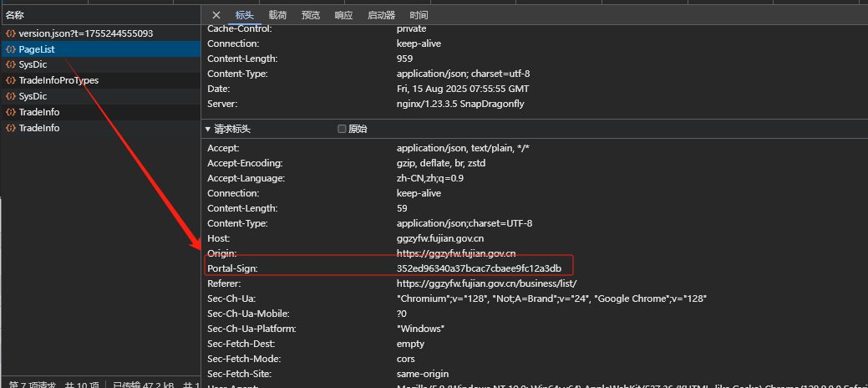Click the Origin header name

(222, 253)
